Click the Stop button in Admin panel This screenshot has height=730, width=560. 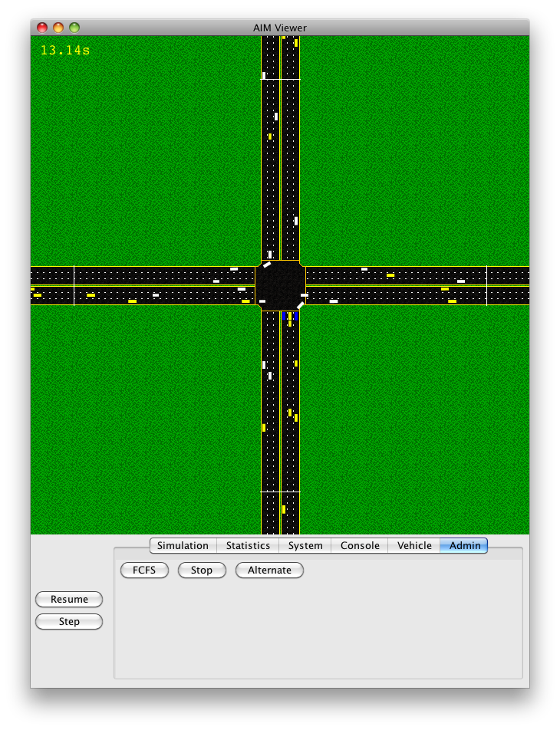(202, 571)
